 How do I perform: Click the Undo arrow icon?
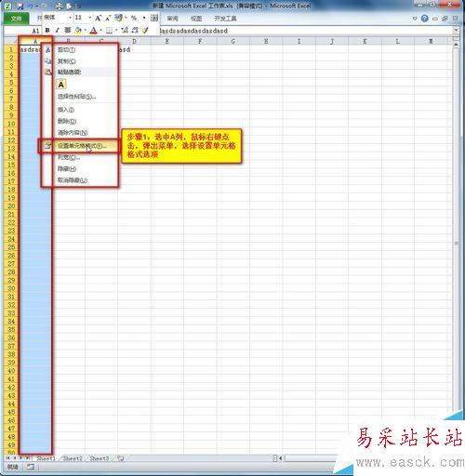coord(31,6)
